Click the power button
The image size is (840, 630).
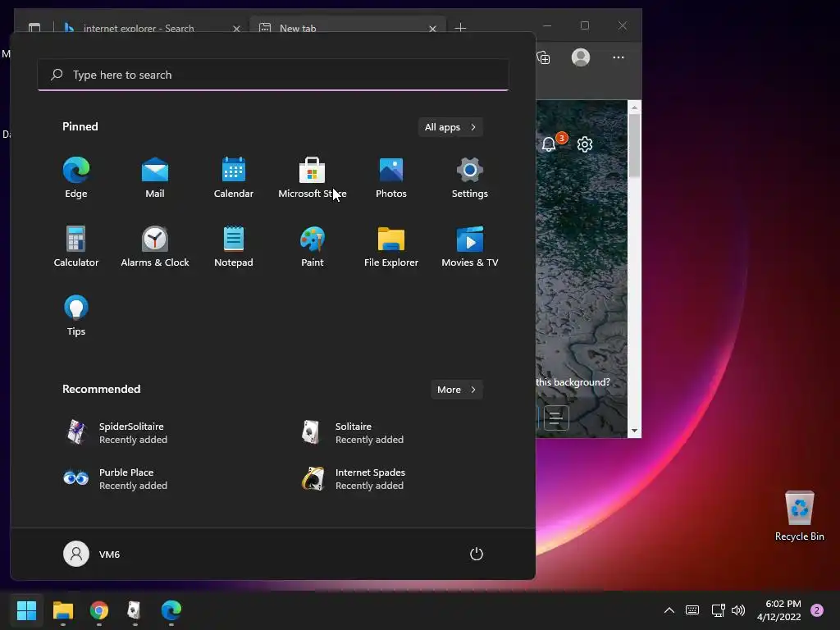click(477, 554)
